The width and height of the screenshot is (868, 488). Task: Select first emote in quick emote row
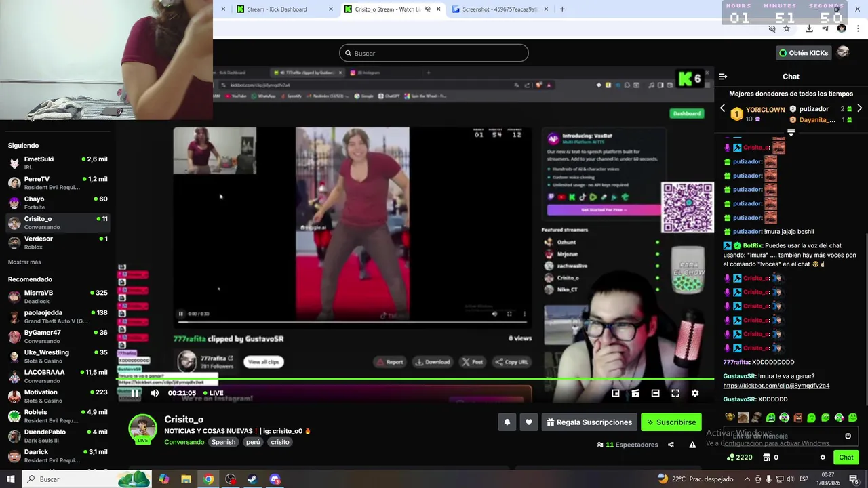[x=730, y=418]
